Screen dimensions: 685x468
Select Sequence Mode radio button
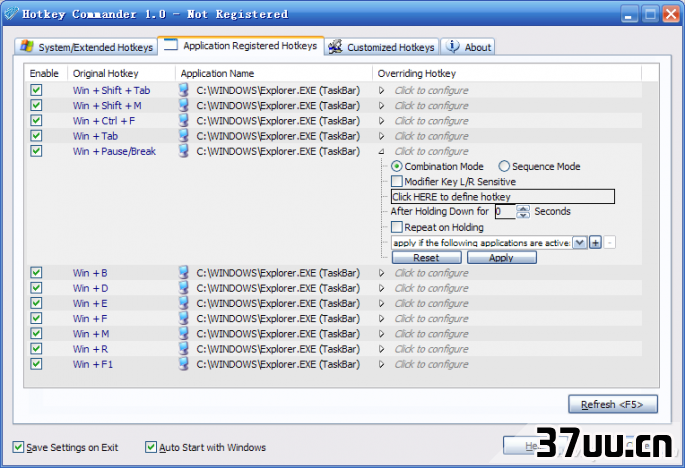[504, 166]
